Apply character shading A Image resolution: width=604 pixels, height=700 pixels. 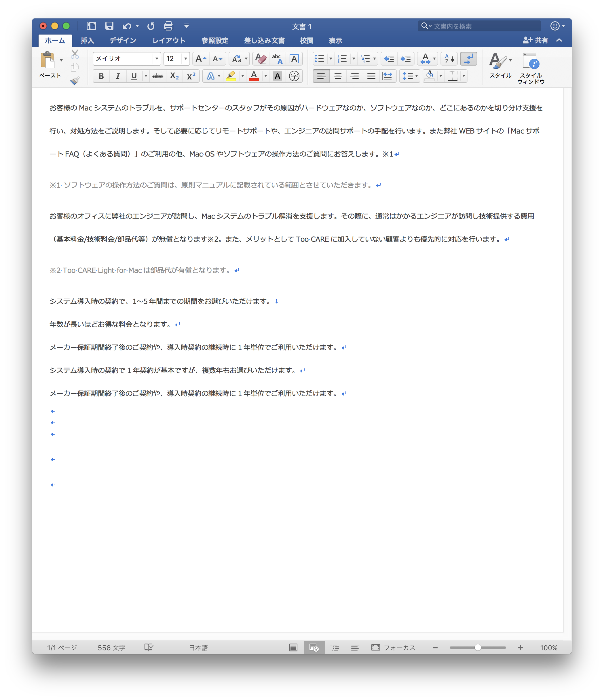(x=278, y=76)
